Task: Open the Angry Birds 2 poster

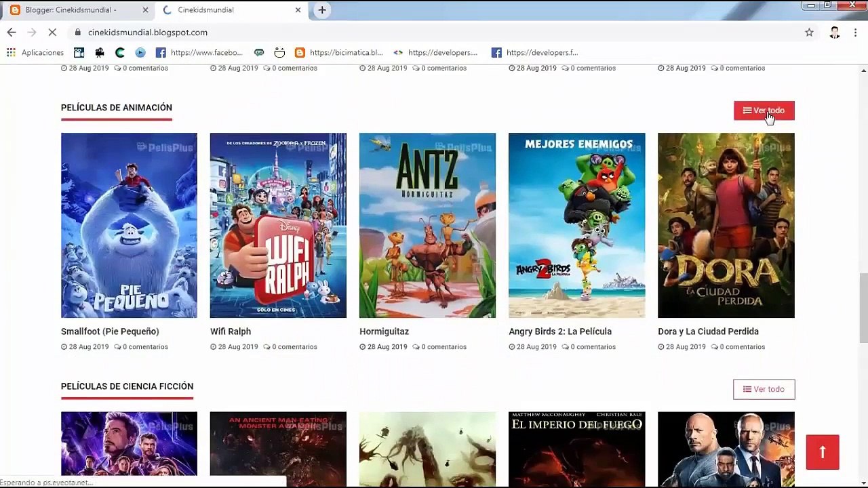Action: (x=576, y=225)
